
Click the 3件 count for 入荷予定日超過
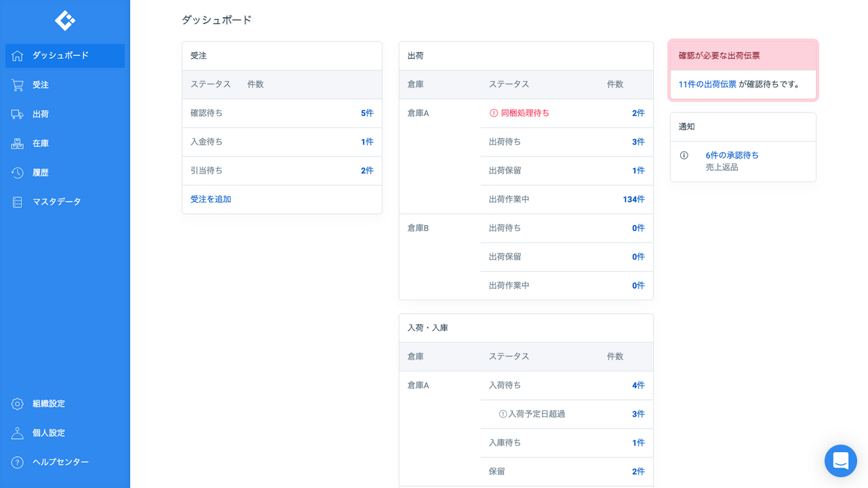click(638, 413)
